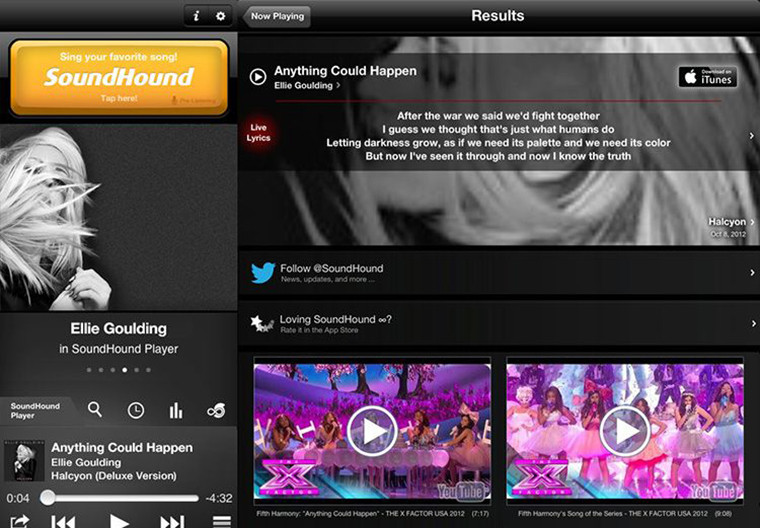Expand the lyrics chevron arrow
This screenshot has width=760, height=528.
click(x=752, y=136)
